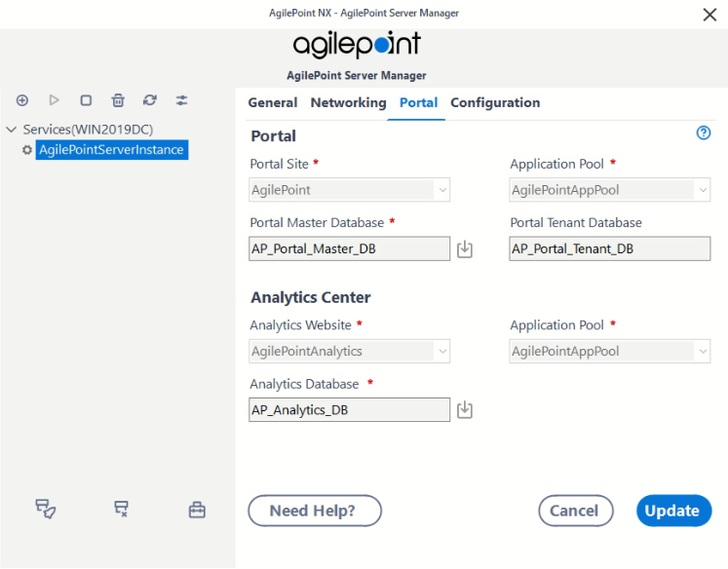The width and height of the screenshot is (728, 569).
Task: Stop the service with square icon
Action: coord(86,100)
